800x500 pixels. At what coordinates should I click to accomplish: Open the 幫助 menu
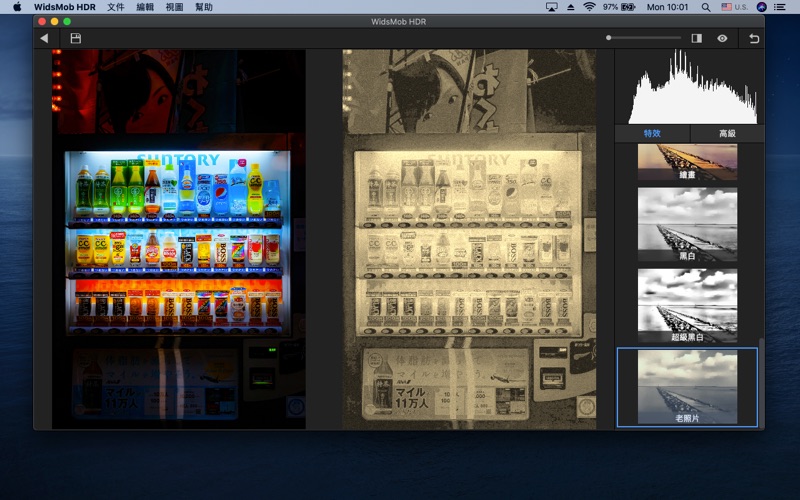pyautogui.click(x=204, y=7)
